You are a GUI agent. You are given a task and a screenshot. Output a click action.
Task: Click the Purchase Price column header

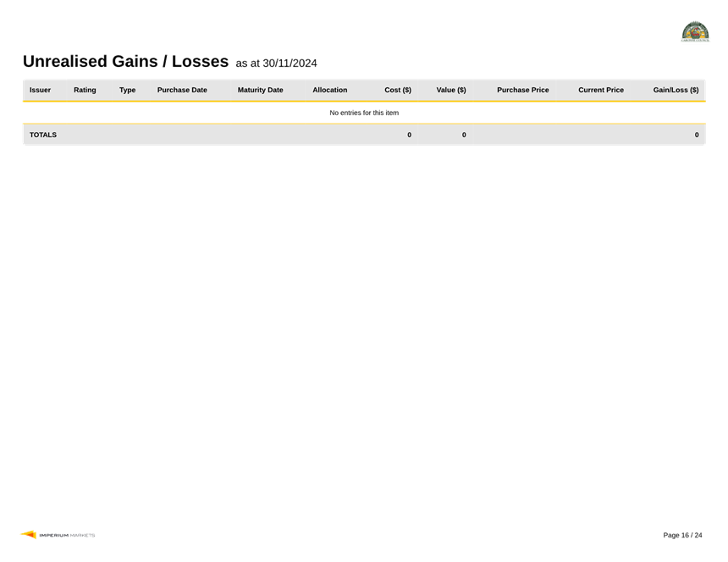pos(523,90)
